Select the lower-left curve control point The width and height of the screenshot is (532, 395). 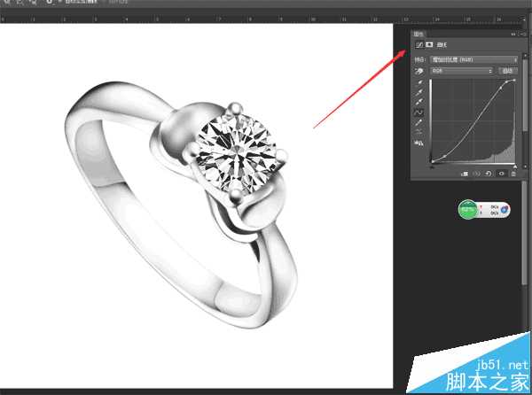(x=432, y=161)
